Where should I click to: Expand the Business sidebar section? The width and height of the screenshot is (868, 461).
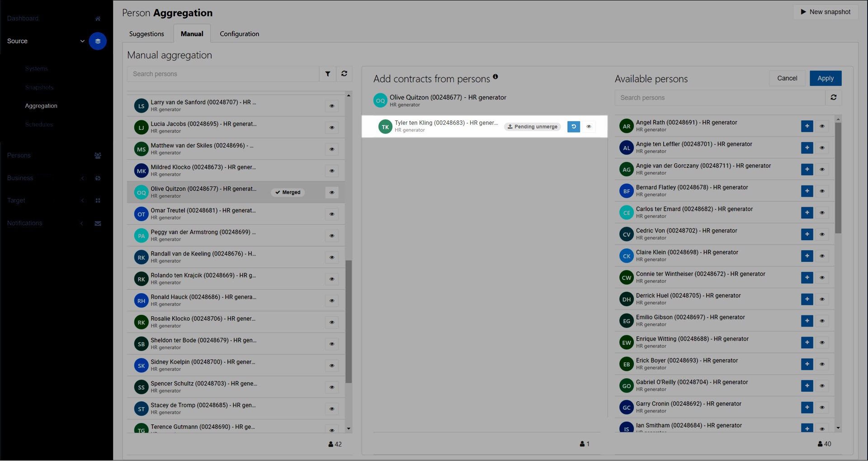pos(82,178)
